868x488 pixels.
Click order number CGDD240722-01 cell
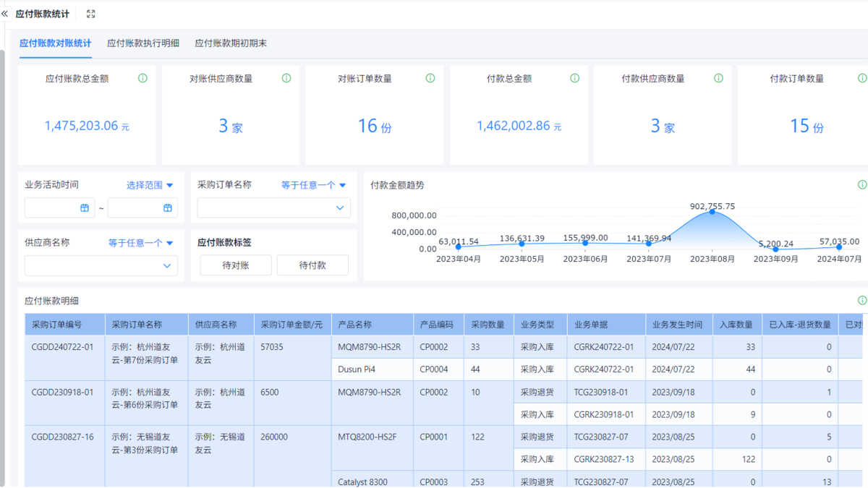(62, 347)
